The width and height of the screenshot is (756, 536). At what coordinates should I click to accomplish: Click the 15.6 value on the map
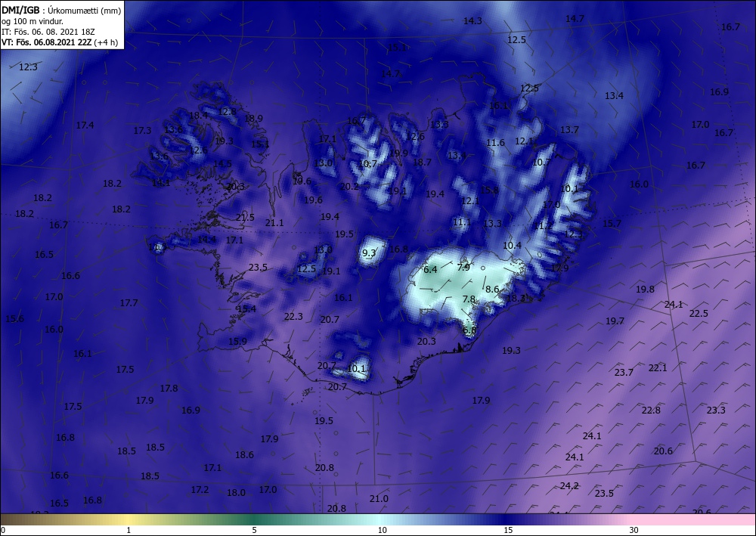14,318
